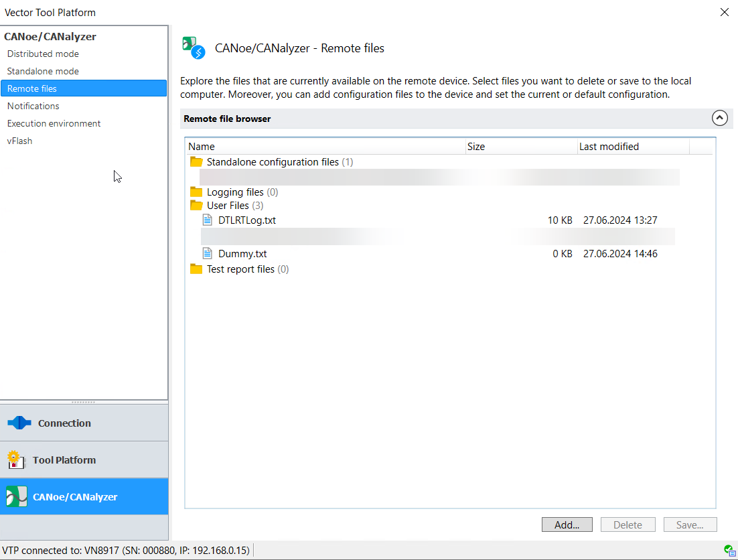Select the Dummy.txt file
The width and height of the screenshot is (738, 560).
point(242,254)
